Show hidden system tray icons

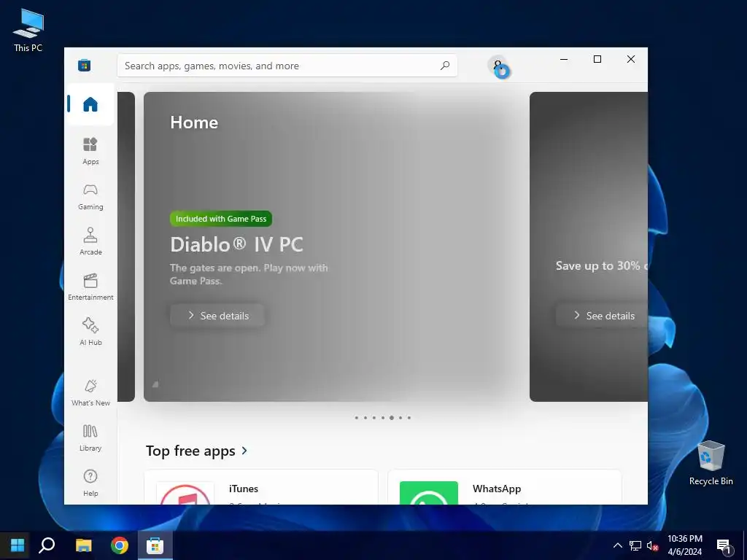(x=617, y=545)
